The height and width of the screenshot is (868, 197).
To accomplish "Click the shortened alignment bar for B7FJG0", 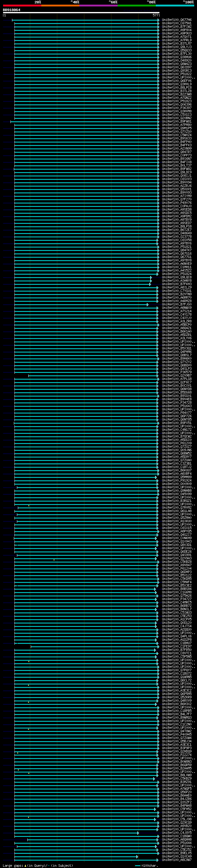I will tap(81, 305).
